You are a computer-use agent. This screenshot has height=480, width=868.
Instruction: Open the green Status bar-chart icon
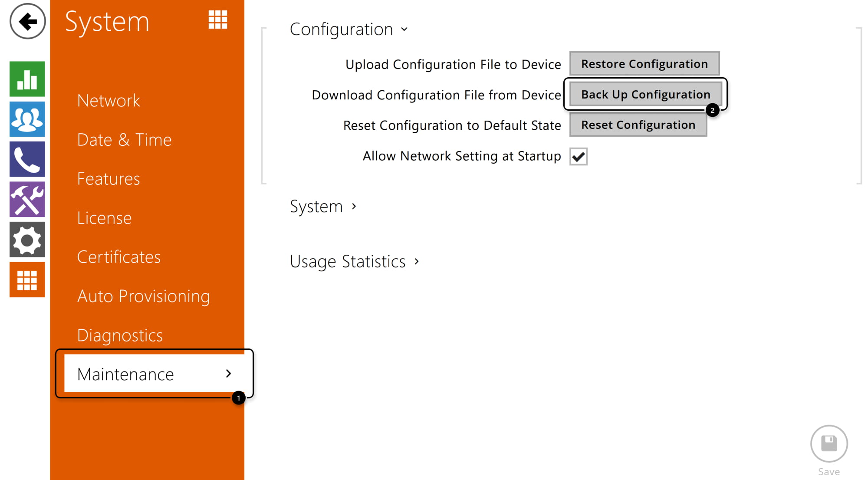point(27,79)
